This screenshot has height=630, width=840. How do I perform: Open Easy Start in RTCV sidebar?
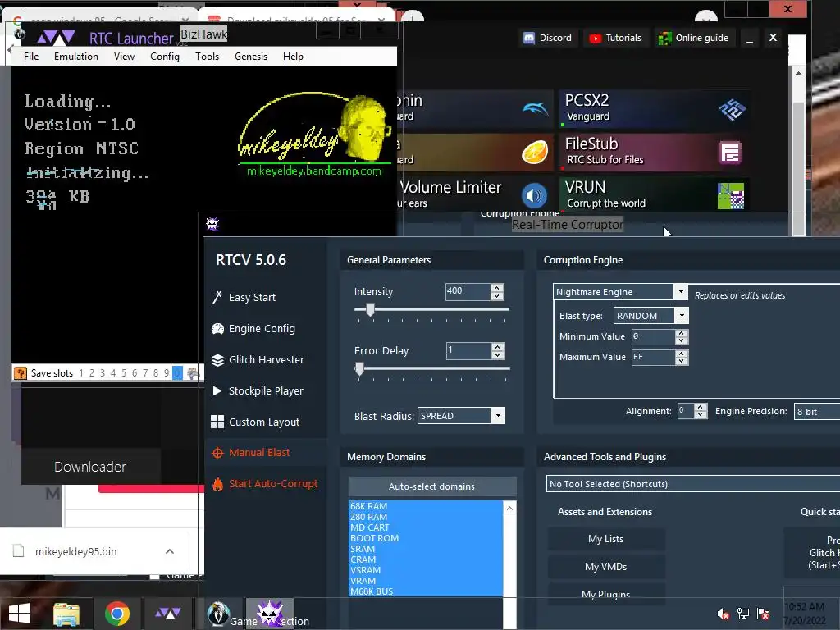[252, 297]
